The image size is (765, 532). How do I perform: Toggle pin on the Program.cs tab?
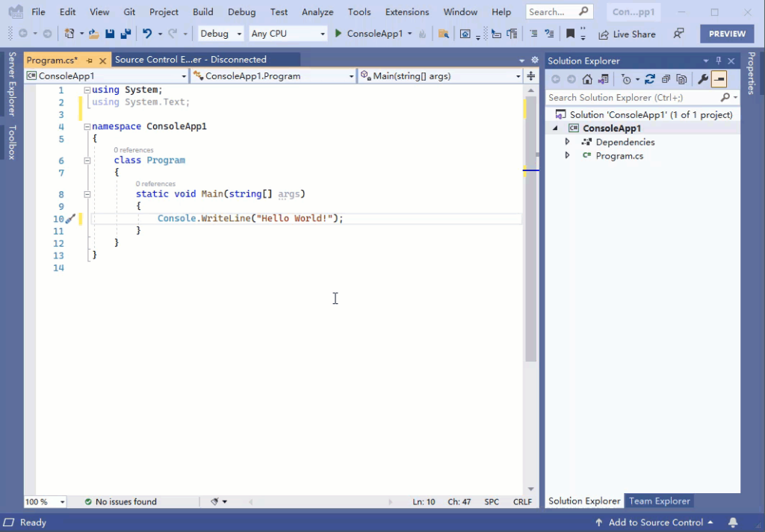tap(89, 60)
